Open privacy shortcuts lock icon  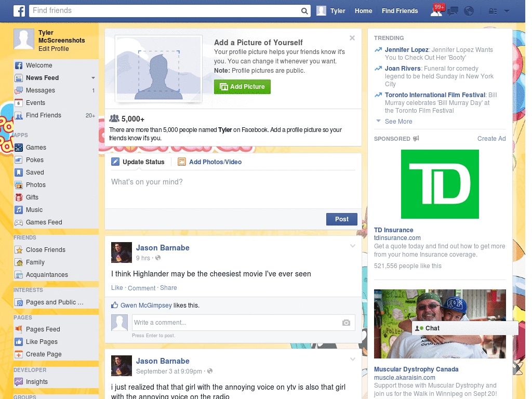[493, 11]
